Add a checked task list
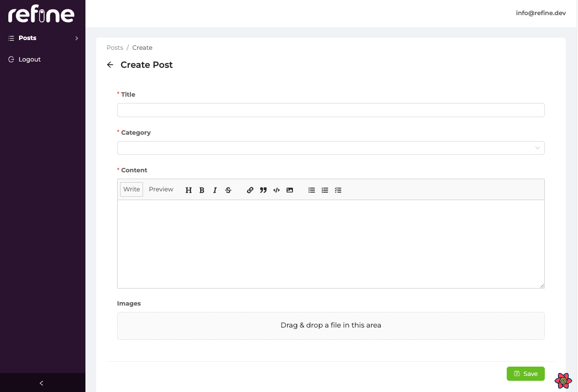Image resolution: width=578 pixels, height=392 pixels. click(338, 190)
